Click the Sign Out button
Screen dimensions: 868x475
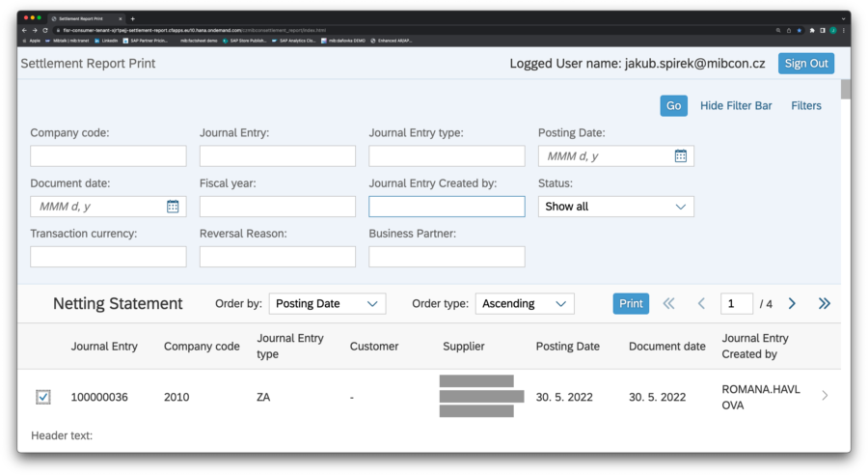pos(805,64)
